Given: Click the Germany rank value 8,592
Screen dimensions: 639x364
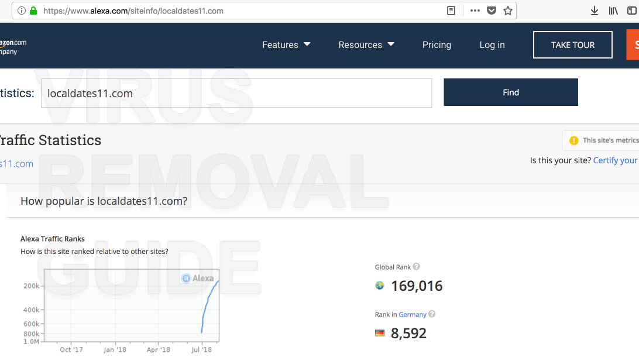Looking at the screenshot, I should (x=409, y=334).
